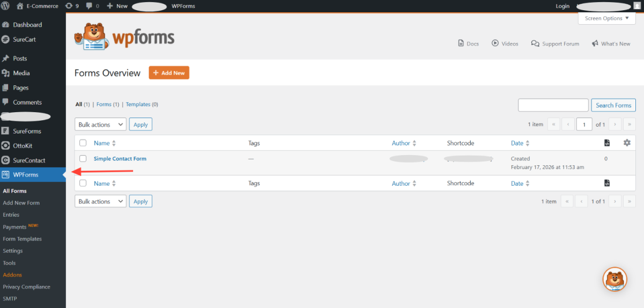Check the Simple Contact Form row checkbox
644x308 pixels.
[x=83, y=159]
